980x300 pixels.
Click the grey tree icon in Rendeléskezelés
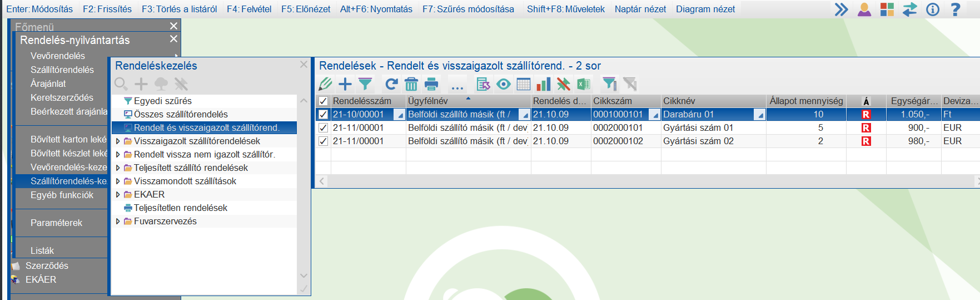(161, 84)
